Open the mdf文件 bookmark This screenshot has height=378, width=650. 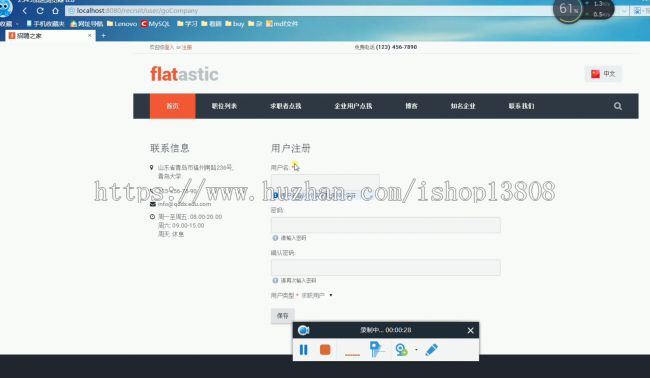pos(282,24)
